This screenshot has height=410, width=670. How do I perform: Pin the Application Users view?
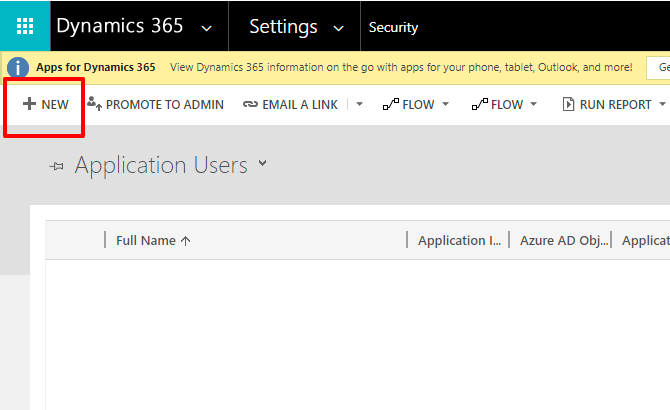coord(57,167)
